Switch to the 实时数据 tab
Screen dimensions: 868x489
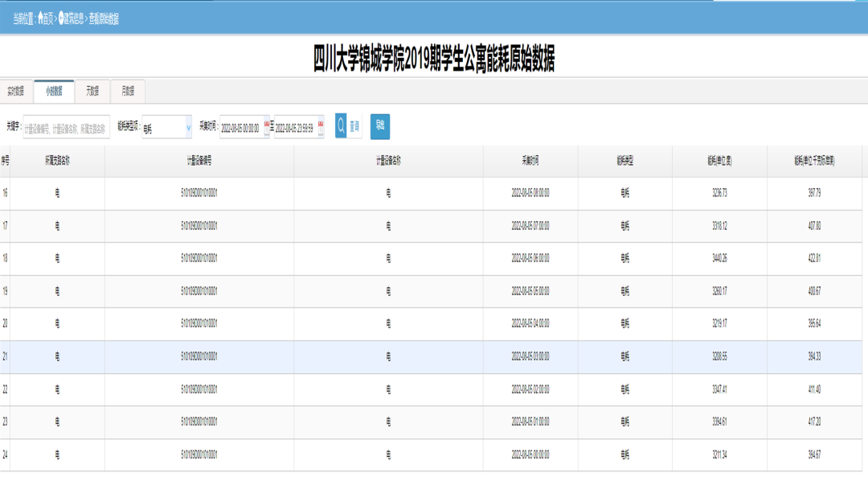[16, 92]
